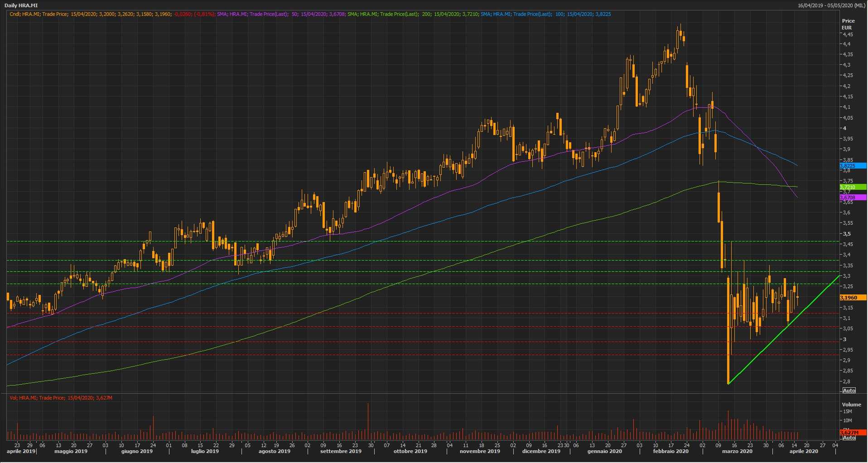The width and height of the screenshot is (868, 463).
Task: Select the green SMA 200 legend entry
Action: tap(411, 14)
